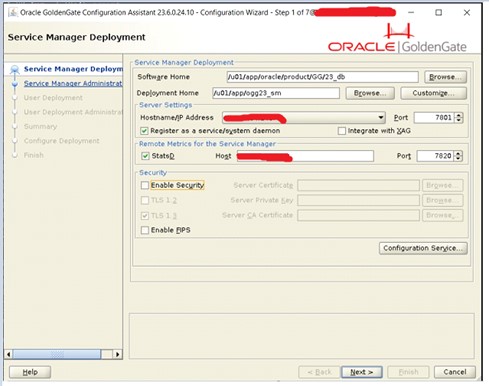The height and width of the screenshot is (386, 489).
Task: Open the Customize deployment directories dialog
Action: pos(433,93)
